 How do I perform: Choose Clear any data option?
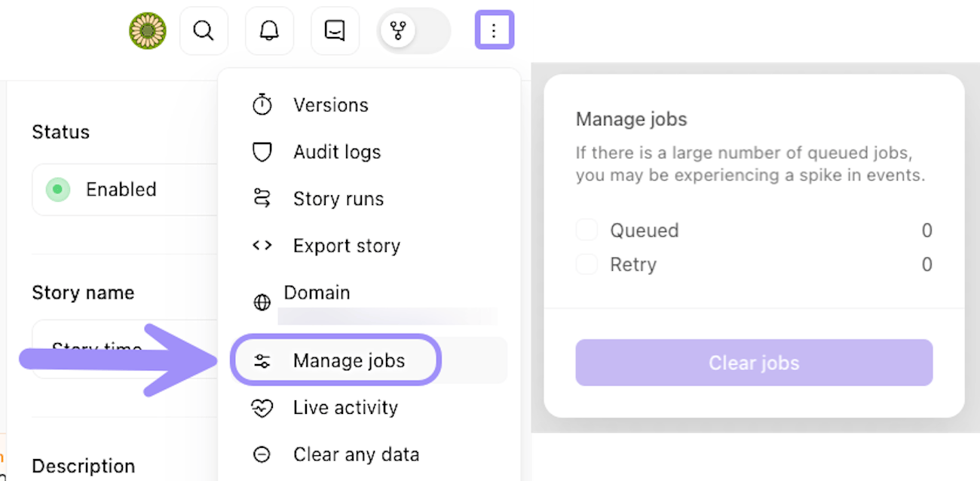point(355,455)
